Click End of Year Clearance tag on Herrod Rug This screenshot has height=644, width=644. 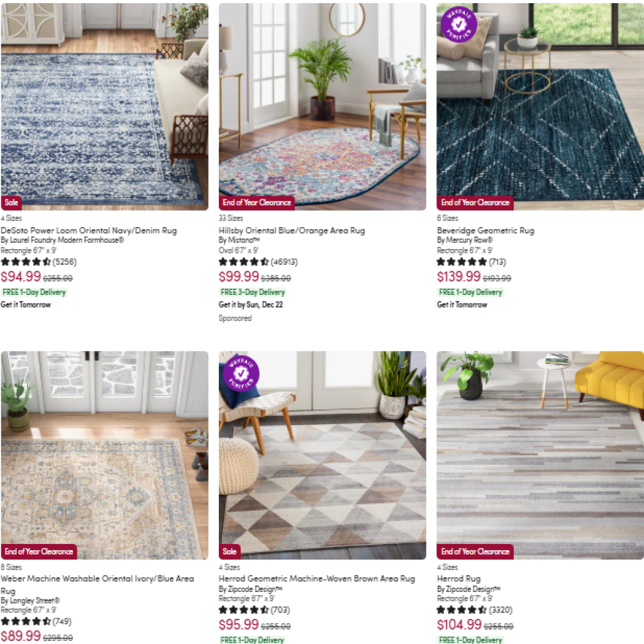475,552
